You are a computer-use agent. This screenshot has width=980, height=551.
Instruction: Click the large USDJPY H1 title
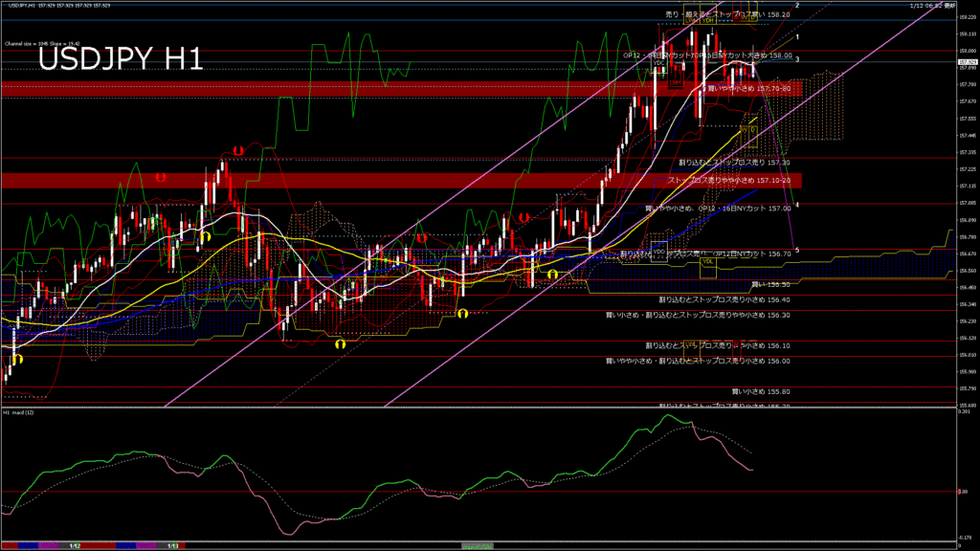click(x=120, y=60)
